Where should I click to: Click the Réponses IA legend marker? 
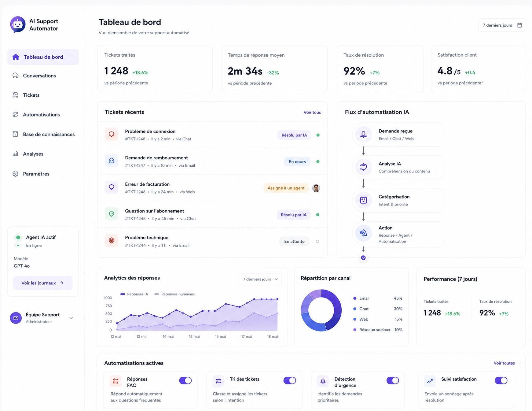pyautogui.click(x=123, y=294)
